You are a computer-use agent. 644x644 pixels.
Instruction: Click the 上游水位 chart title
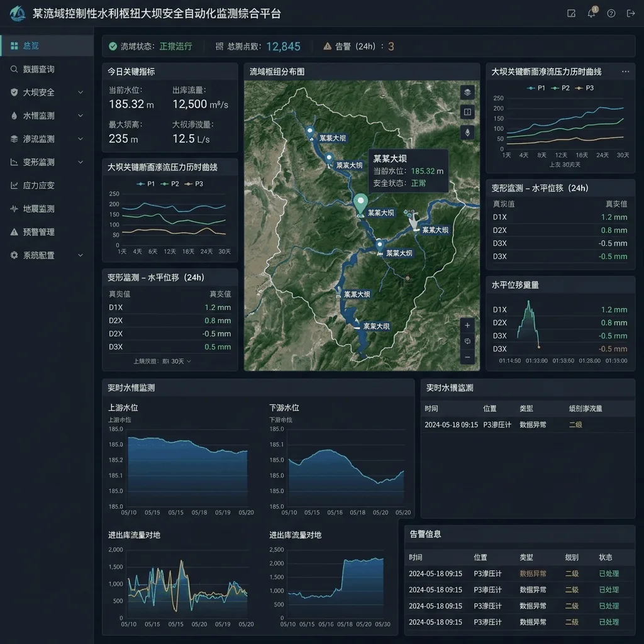point(123,408)
